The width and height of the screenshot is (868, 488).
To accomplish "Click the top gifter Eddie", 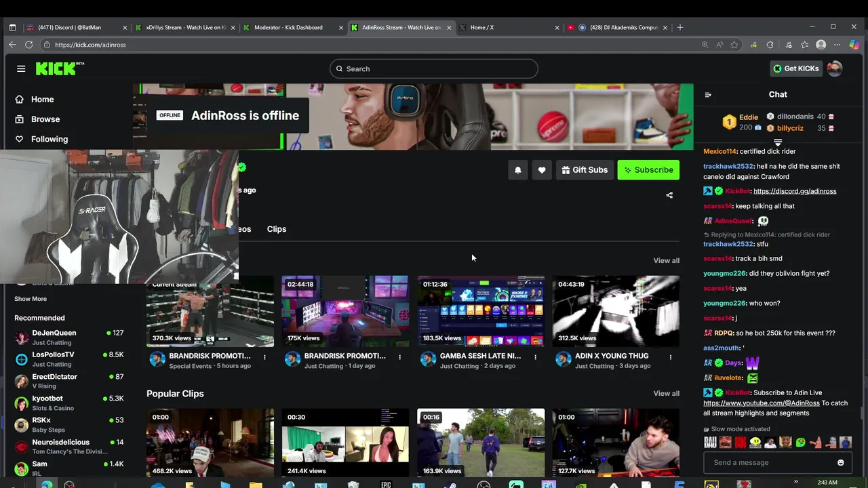I will (742, 122).
